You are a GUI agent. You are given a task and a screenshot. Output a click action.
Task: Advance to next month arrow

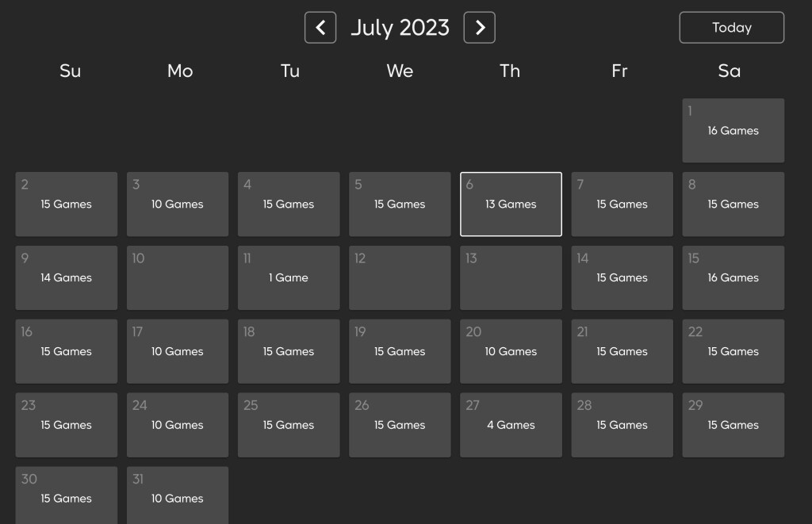tap(480, 28)
